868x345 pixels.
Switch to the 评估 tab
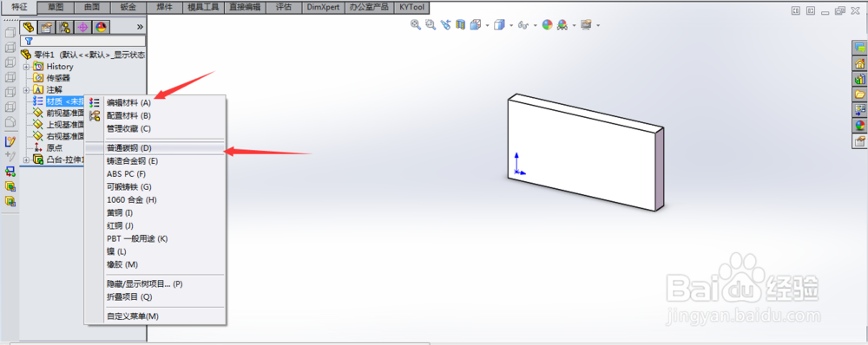point(284,7)
